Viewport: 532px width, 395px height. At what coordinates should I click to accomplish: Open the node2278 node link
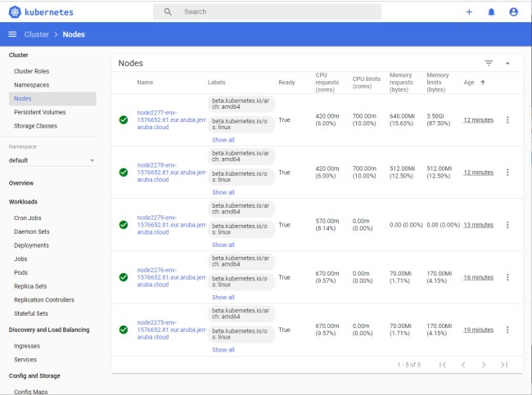coord(171,173)
